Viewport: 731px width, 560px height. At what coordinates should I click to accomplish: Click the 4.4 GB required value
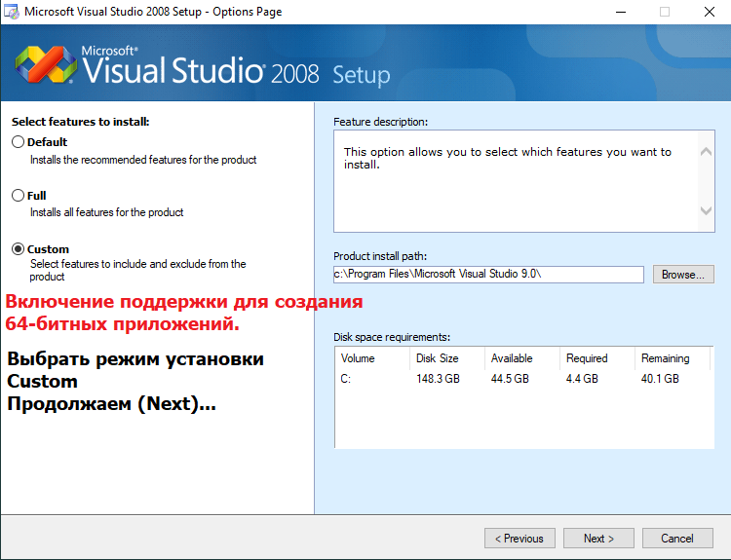(x=582, y=379)
